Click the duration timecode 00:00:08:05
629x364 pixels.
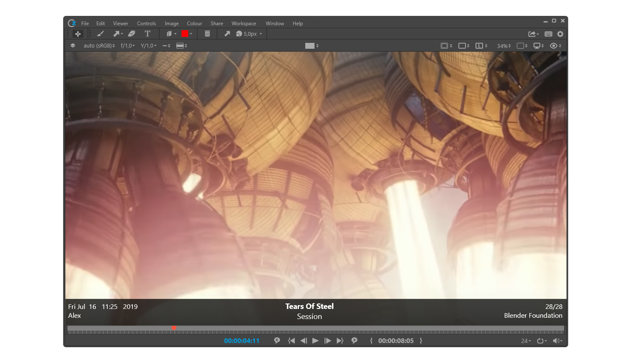tap(396, 341)
